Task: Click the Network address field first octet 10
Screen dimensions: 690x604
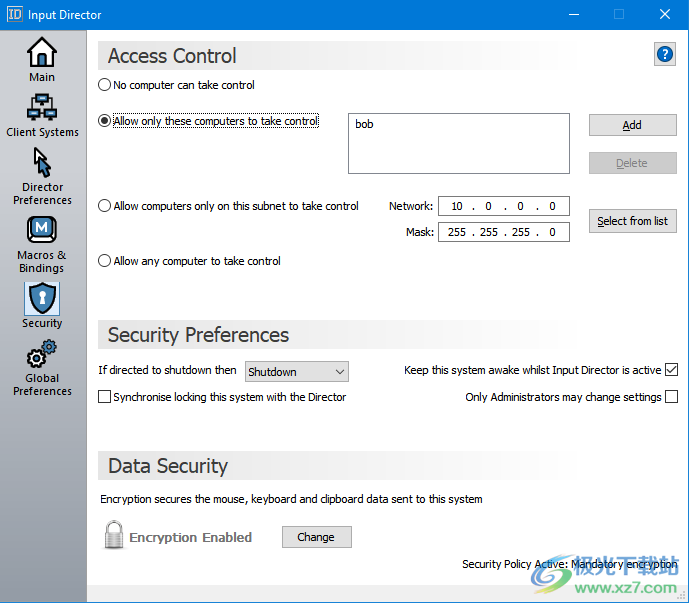Action: [x=457, y=206]
